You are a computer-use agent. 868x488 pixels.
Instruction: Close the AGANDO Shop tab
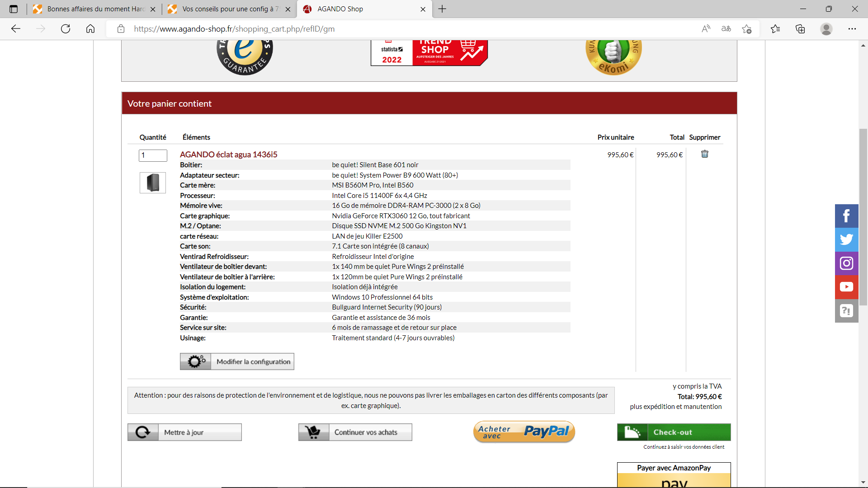tap(423, 9)
